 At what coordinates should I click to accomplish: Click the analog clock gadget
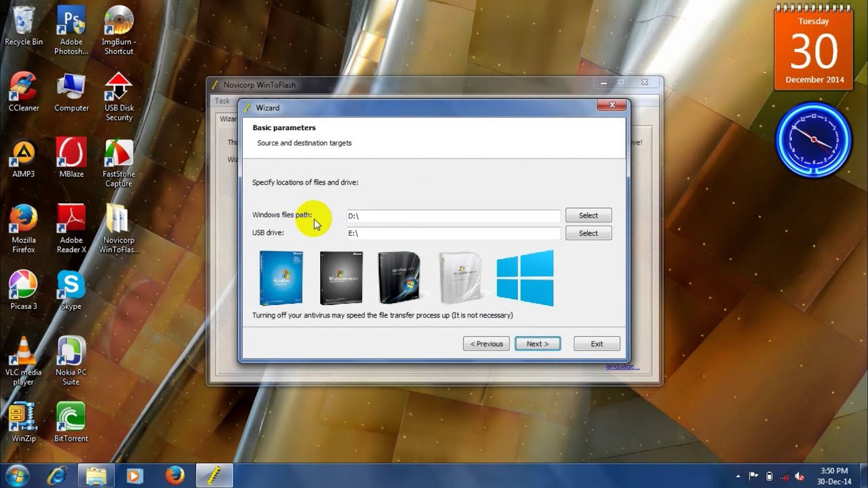pyautogui.click(x=814, y=139)
